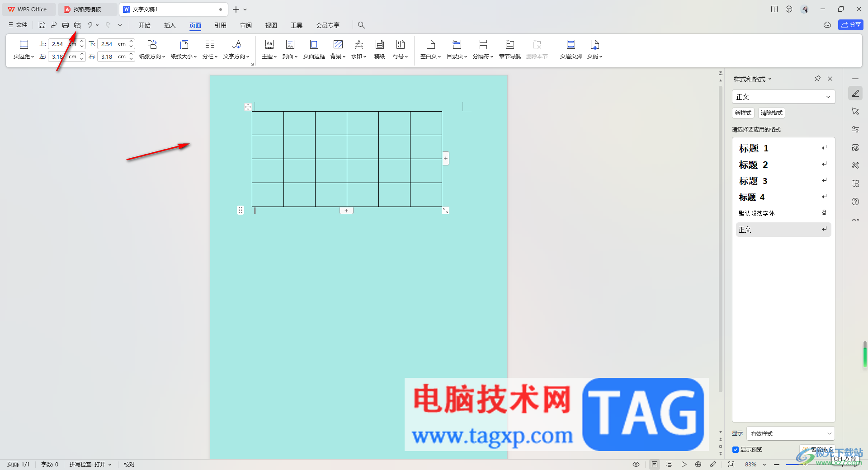Toggle eye protection mode in status bar
The image size is (868, 470).
click(636, 464)
